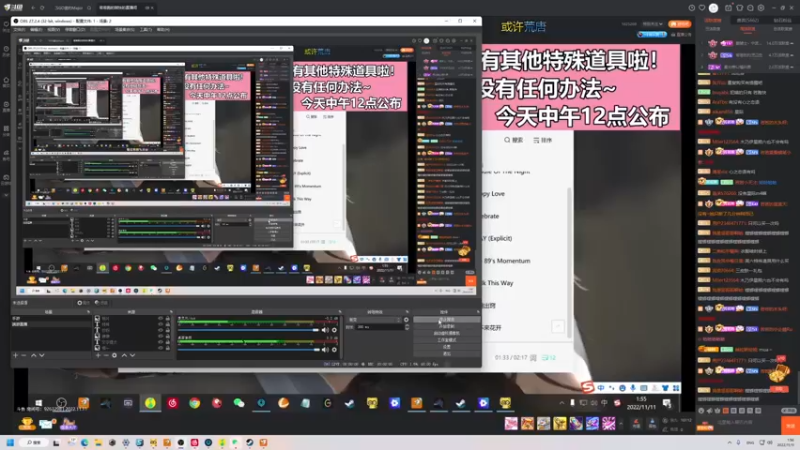800x450 pixels.
Task: Toggle visibility eye of fourth source
Action: click(160, 336)
